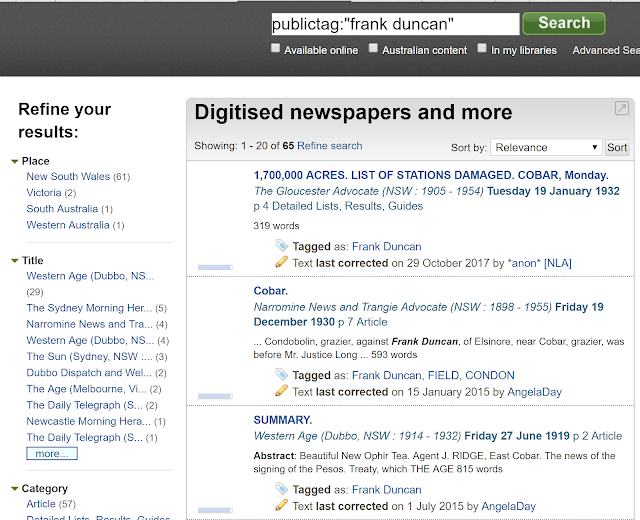Show more titles with the more button
Image resolution: width=640 pixels, height=520 pixels.
pyautogui.click(x=52, y=453)
